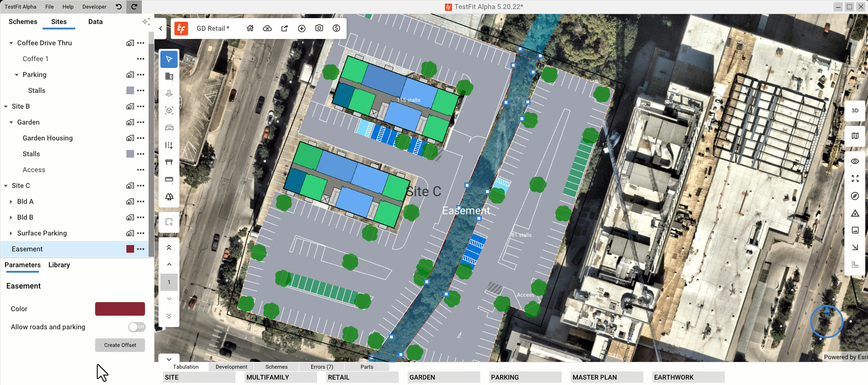Click the export share icon
The height and width of the screenshot is (385, 868).
pyautogui.click(x=285, y=28)
